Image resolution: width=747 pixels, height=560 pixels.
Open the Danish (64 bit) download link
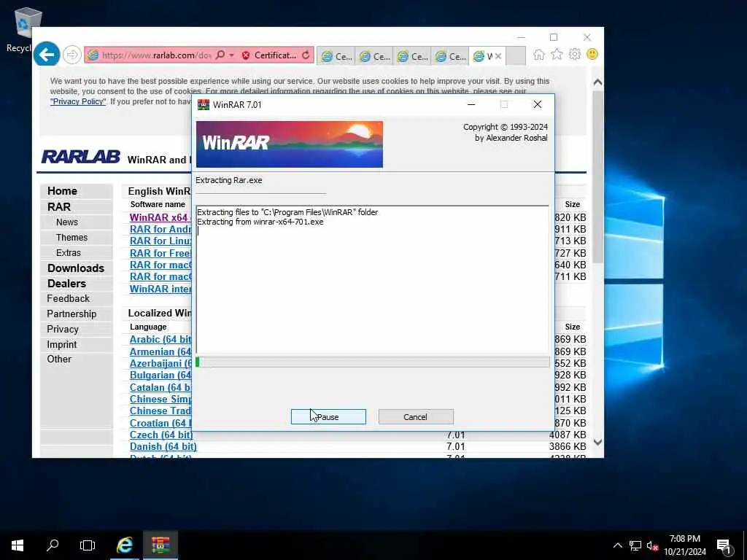tap(163, 447)
